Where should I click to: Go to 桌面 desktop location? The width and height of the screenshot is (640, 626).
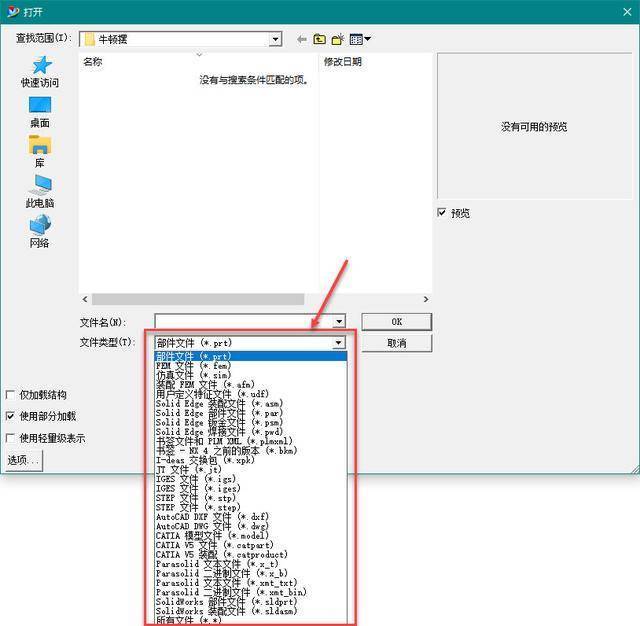tap(40, 112)
